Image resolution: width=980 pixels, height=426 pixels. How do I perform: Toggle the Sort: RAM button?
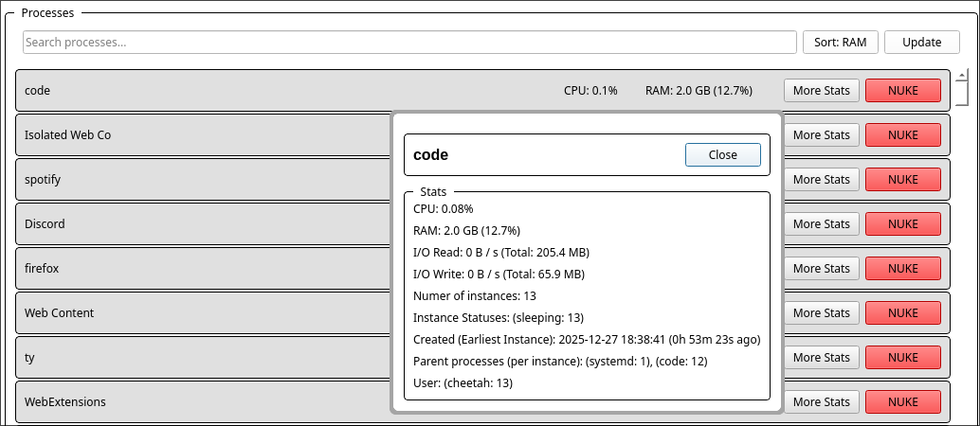[x=841, y=43]
